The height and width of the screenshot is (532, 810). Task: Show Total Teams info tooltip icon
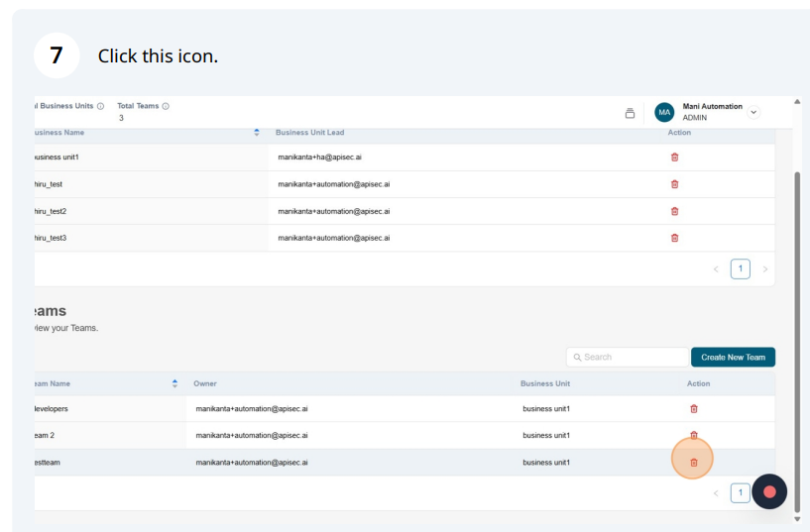point(166,106)
